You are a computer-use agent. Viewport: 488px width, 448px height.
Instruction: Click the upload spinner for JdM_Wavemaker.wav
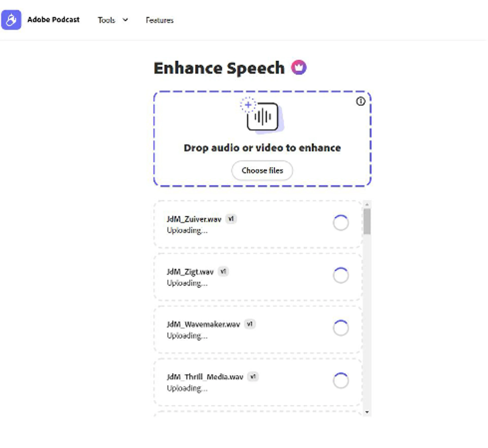pos(341,328)
